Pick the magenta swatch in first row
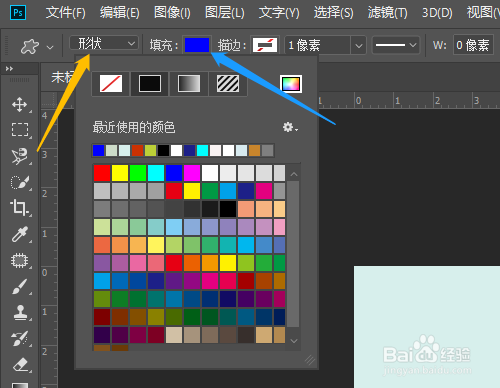The image size is (500, 388). tap(192, 173)
